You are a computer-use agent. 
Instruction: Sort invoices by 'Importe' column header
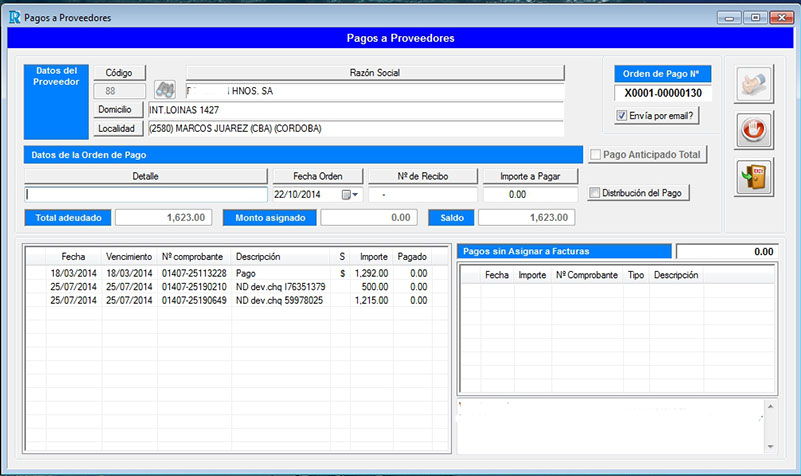pos(372,257)
